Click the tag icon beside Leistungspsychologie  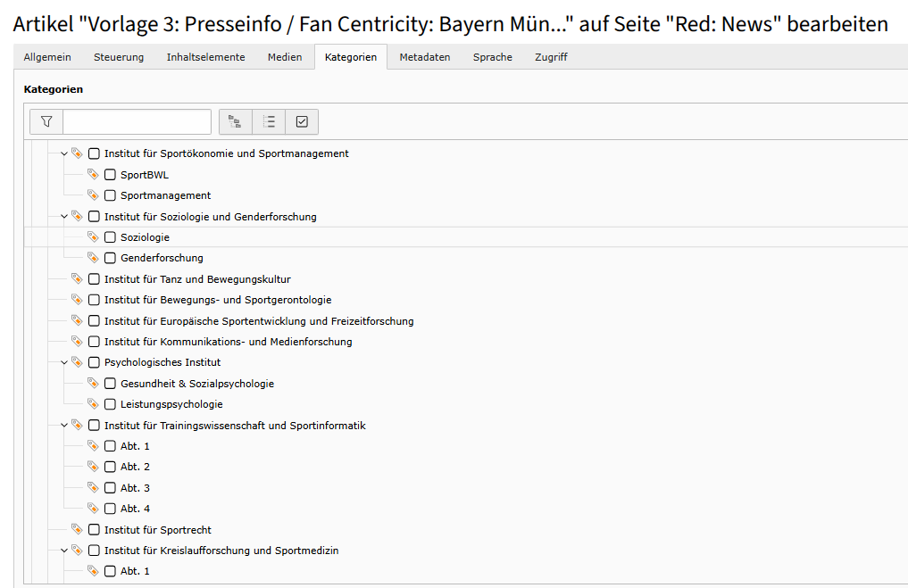[x=93, y=404]
